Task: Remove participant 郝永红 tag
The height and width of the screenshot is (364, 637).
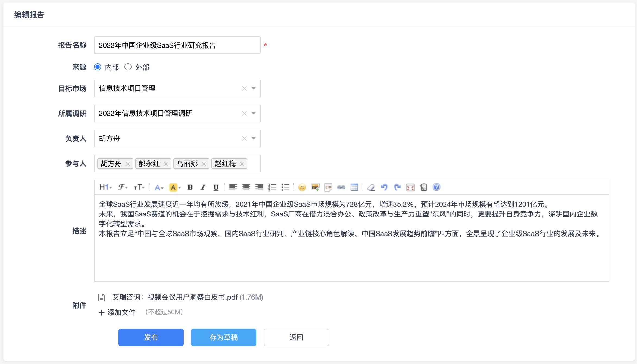Action: click(x=166, y=164)
